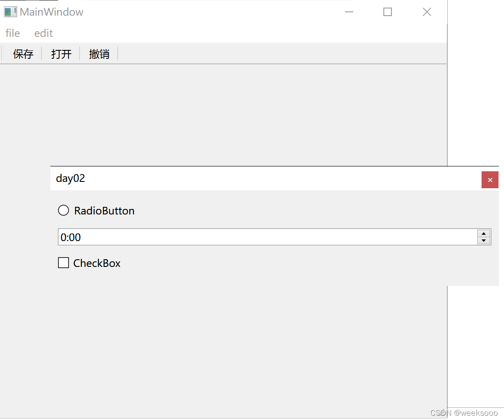Close the day02 dialog
The image size is (504, 420).
(x=490, y=180)
